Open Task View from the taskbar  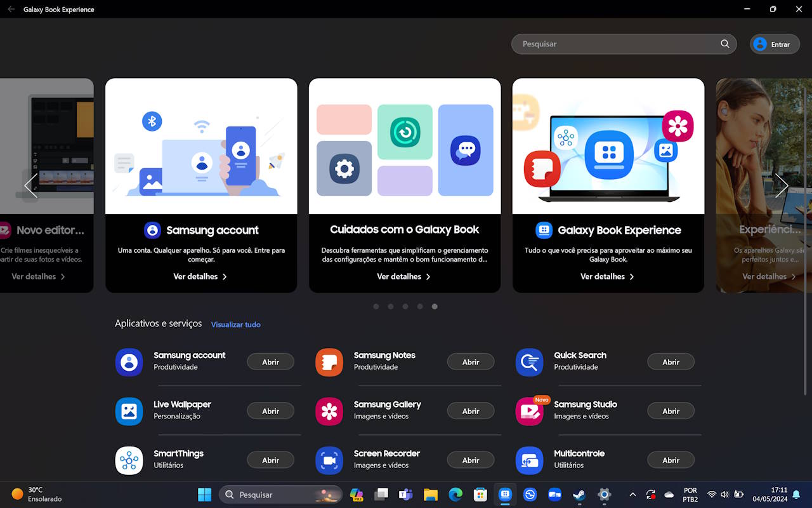[381, 495]
